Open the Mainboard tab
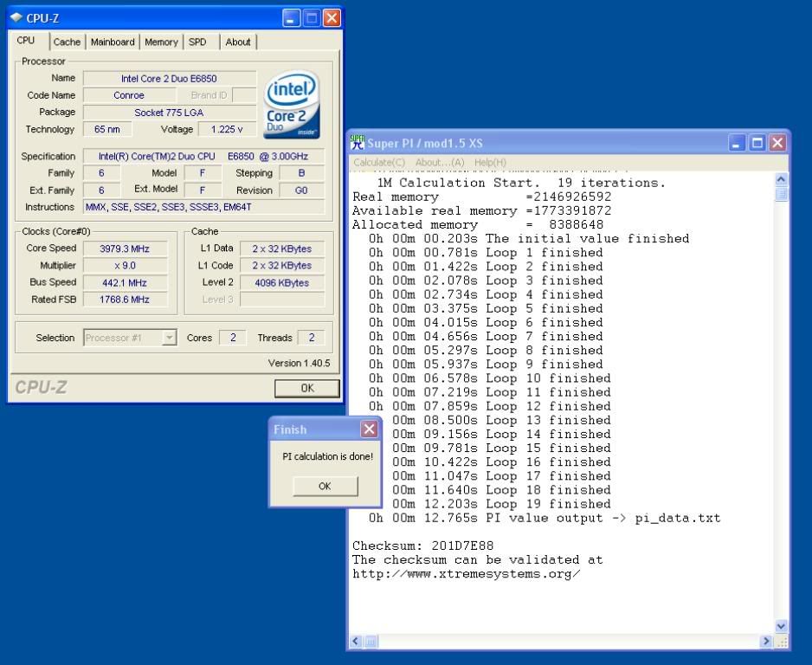Screen dimensions: 812x665 click(x=113, y=42)
